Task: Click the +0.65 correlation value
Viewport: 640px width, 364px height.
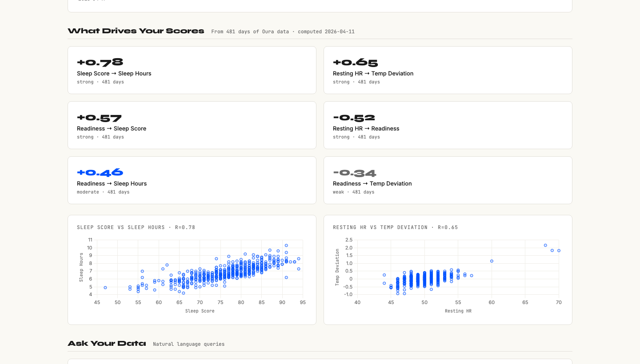Action: pos(356,63)
